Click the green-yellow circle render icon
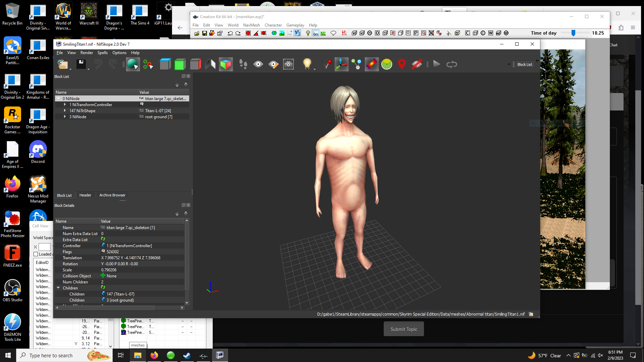Viewport: 644px width, 362px height. click(387, 64)
